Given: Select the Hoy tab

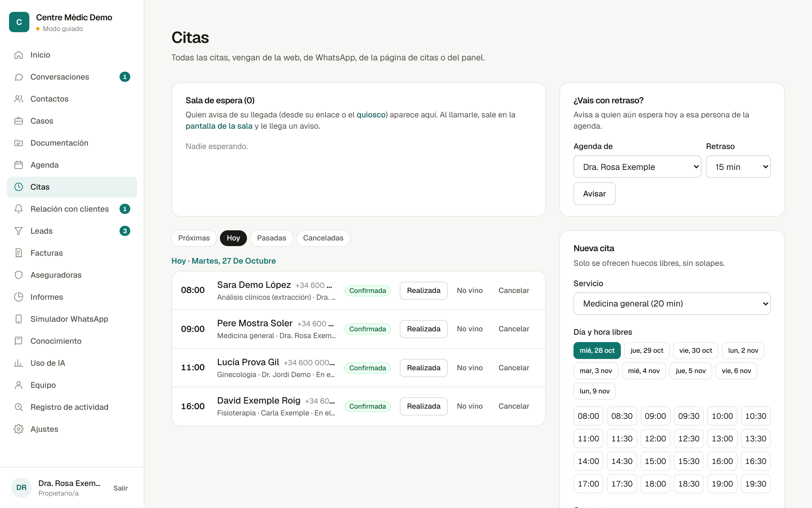Looking at the screenshot, I should coord(233,238).
